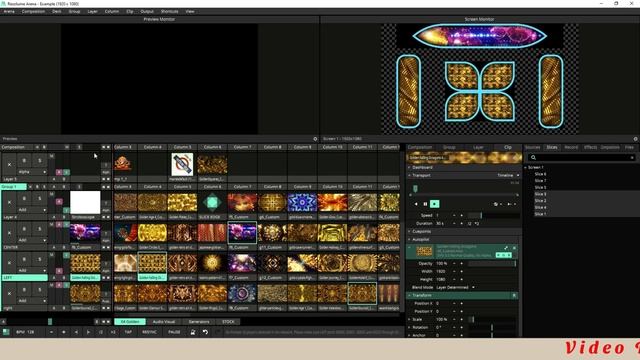Expand the Autopilot section
The height and width of the screenshot is (360, 640).
409,239
